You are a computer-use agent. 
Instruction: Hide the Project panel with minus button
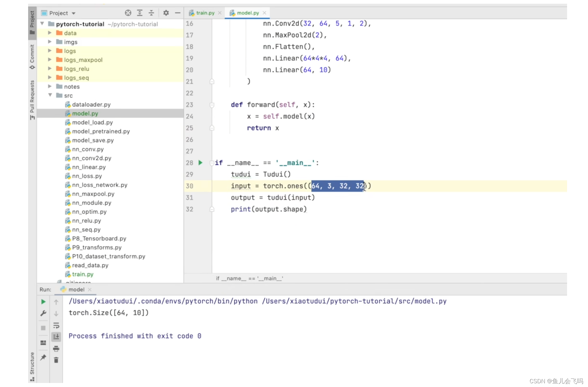pos(178,13)
